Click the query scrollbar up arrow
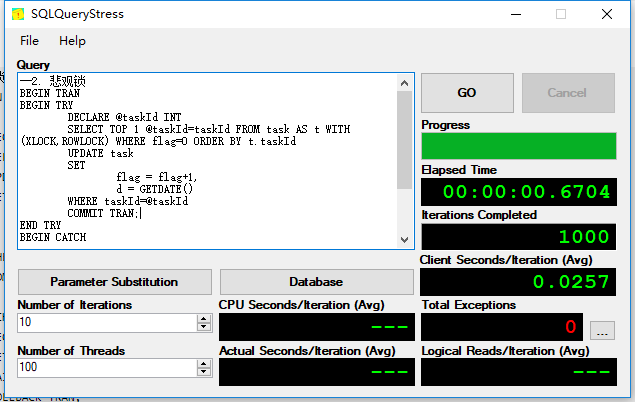Screen dimensions: 635x402 tap(405, 83)
